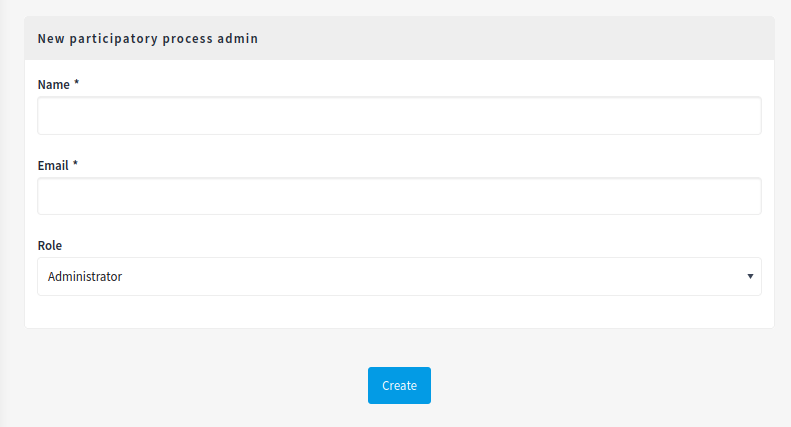Focus the Name text field
Screen dimensions: 791x427
pyautogui.click(x=399, y=116)
